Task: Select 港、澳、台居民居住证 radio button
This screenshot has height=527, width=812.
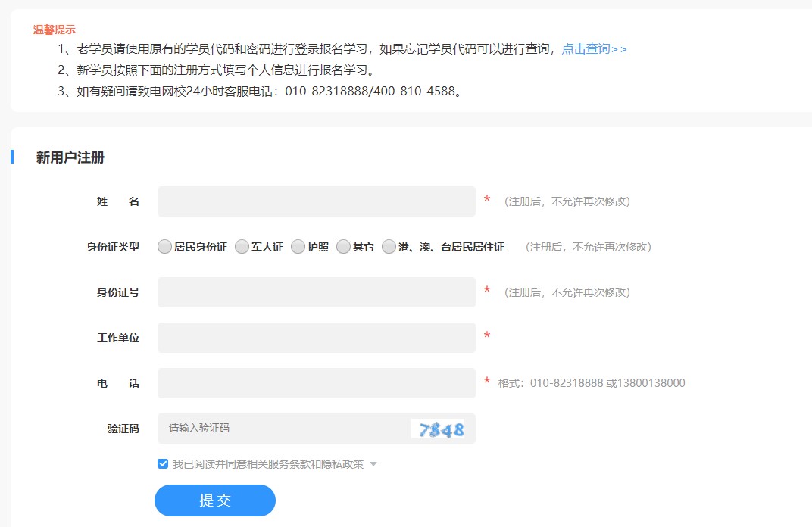Action: pyautogui.click(x=389, y=246)
